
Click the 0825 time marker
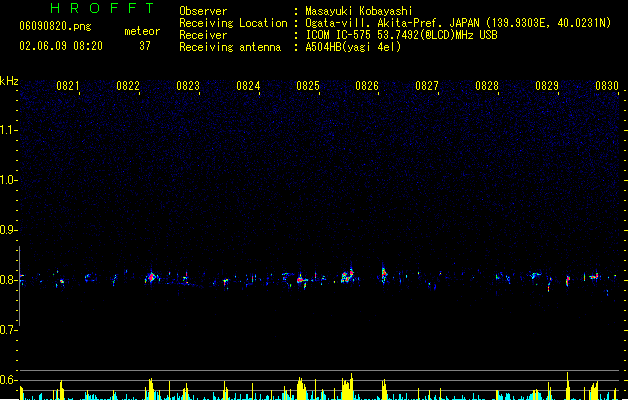308,86
